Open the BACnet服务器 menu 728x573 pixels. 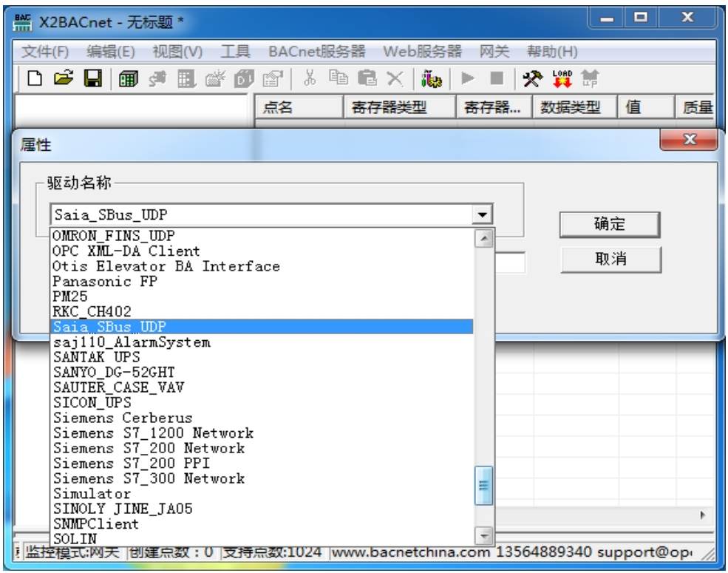point(316,51)
